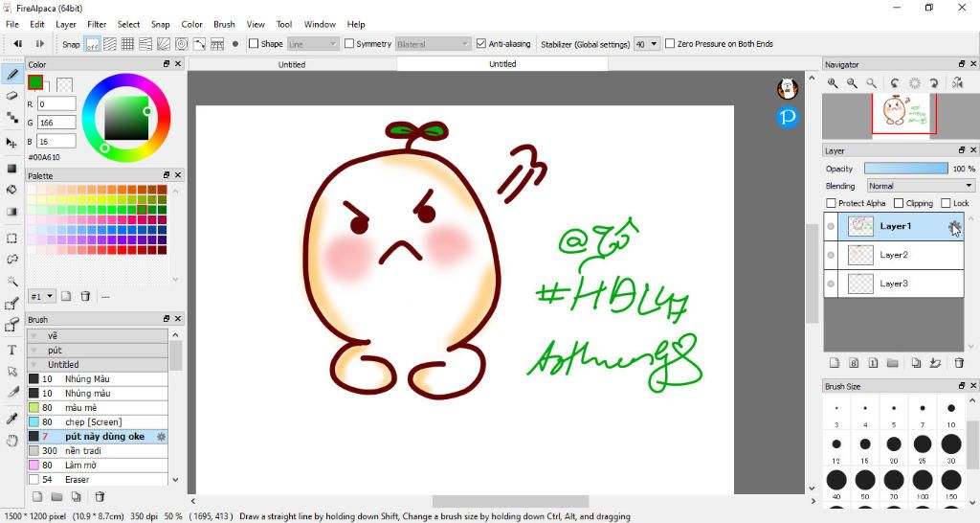Viewport: 980px width, 523px height.
Task: Select the Magic Wand tool
Action: (x=11, y=281)
